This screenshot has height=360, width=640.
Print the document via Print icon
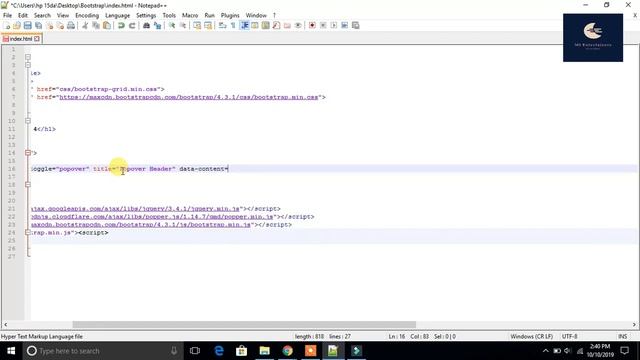tap(71, 25)
